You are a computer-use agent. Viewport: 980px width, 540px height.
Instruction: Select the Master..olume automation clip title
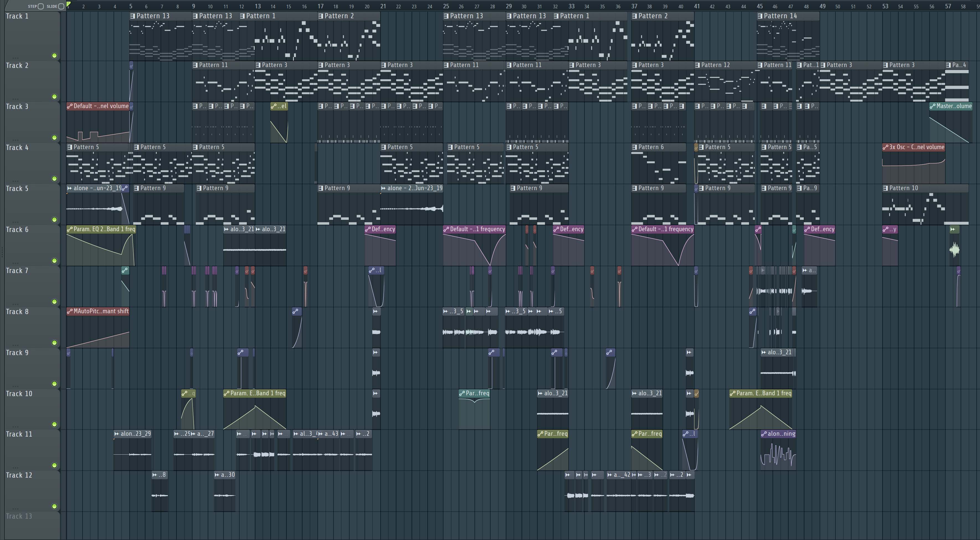coord(951,106)
